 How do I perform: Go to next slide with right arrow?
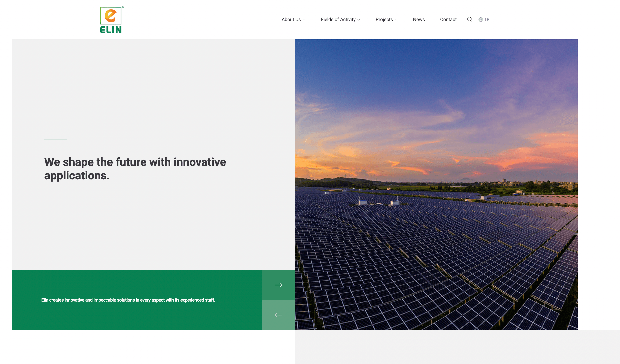pos(278,285)
